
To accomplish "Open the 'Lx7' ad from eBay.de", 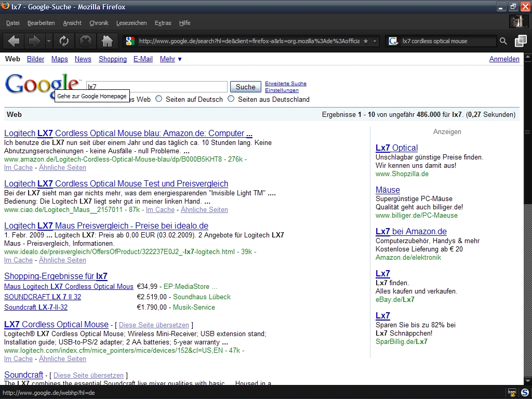I will click(x=383, y=273).
